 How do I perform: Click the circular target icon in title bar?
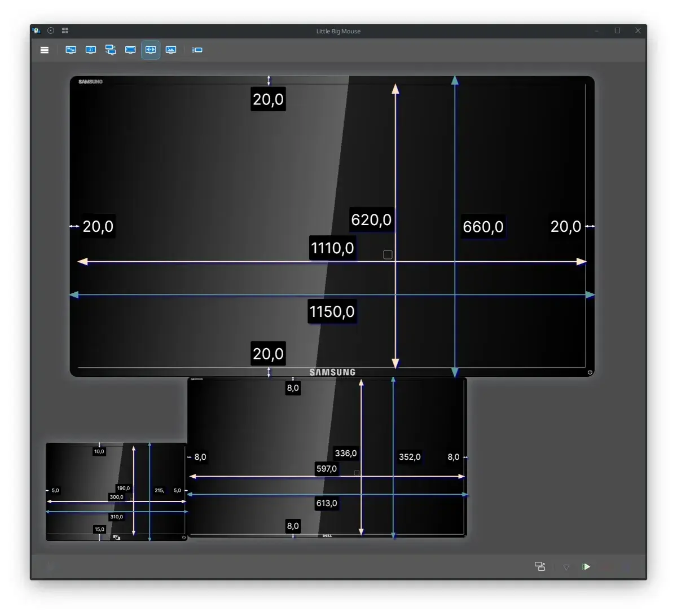[51, 31]
